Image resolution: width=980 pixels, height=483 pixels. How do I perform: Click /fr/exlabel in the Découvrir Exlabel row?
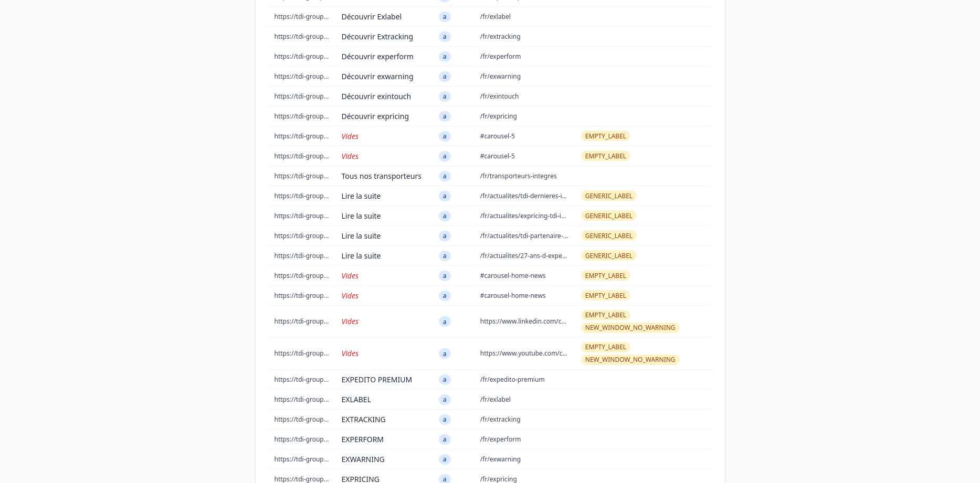[x=495, y=17]
